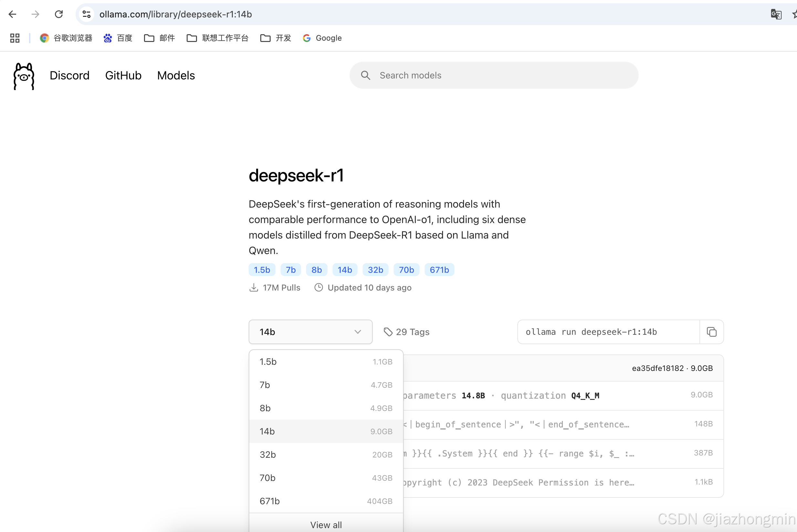Collapse the 14b version dropdown
This screenshot has height=532, width=797.
[x=310, y=332]
